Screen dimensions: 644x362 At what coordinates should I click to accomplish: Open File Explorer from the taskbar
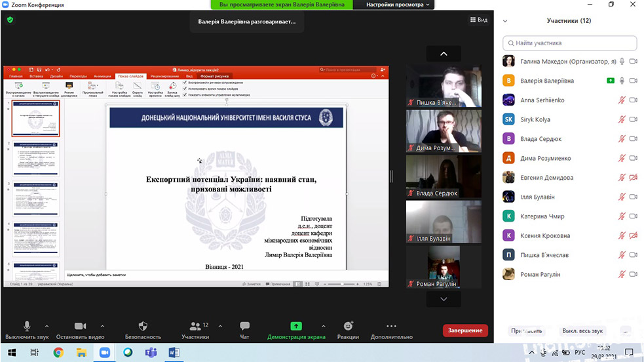pos(81,353)
